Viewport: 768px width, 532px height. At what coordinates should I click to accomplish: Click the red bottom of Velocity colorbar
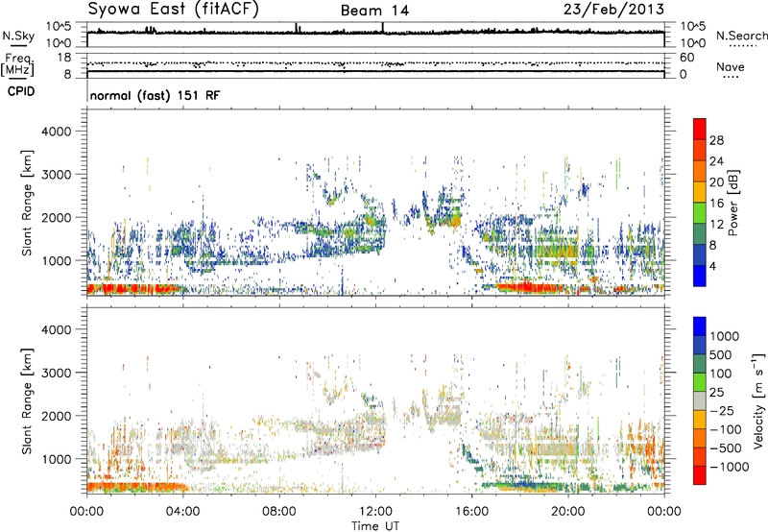coord(700,475)
